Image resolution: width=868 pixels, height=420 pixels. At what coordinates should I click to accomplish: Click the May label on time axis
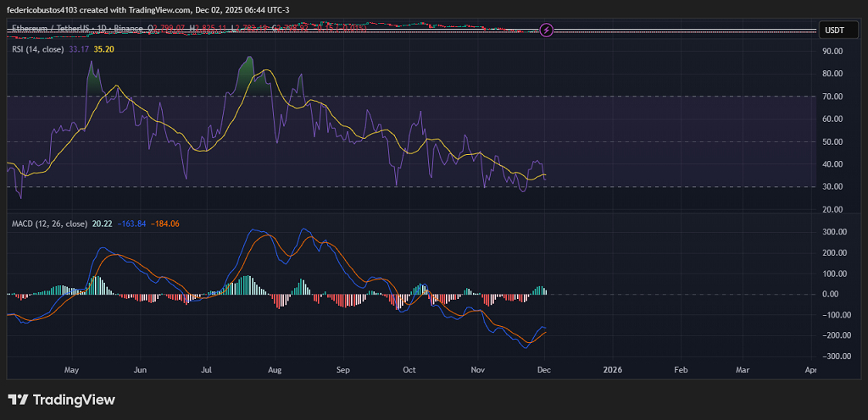71,370
